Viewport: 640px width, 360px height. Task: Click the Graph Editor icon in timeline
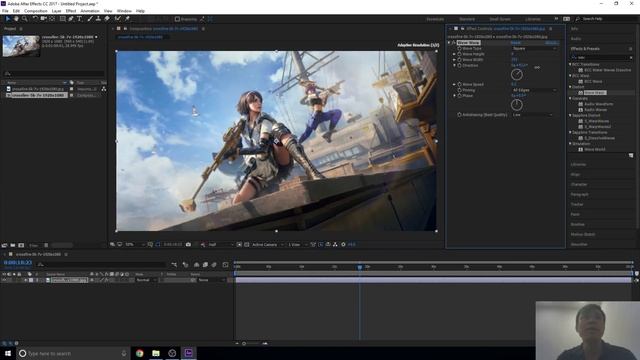[x=225, y=265]
